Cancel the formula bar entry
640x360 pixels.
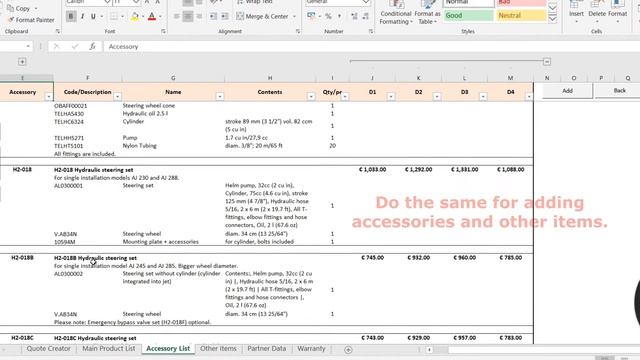pos(56,47)
